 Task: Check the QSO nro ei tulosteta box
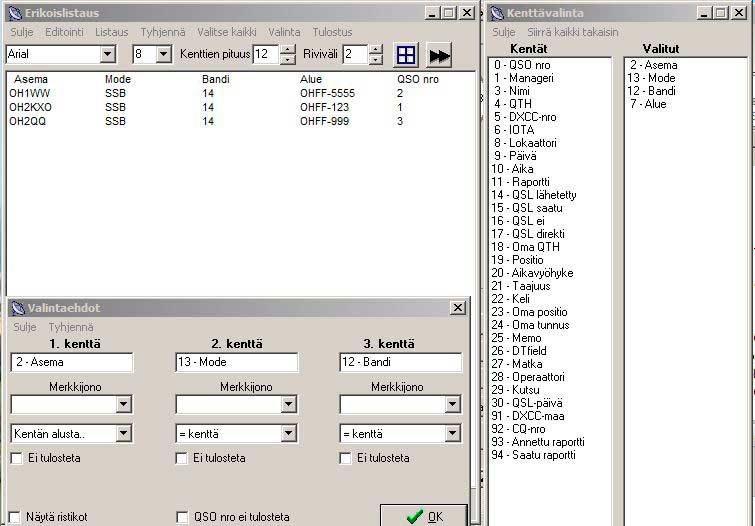(x=182, y=517)
